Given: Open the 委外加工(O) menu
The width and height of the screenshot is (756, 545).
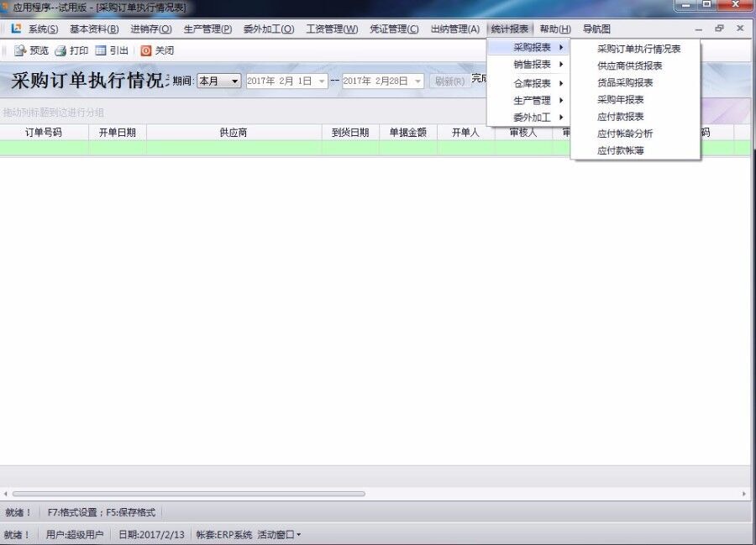Looking at the screenshot, I should tap(269, 29).
